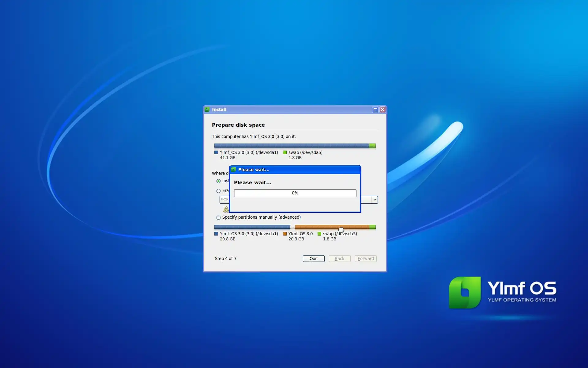Select Specify partitions manually (advanced)
This screenshot has width=588, height=368.
pos(218,217)
